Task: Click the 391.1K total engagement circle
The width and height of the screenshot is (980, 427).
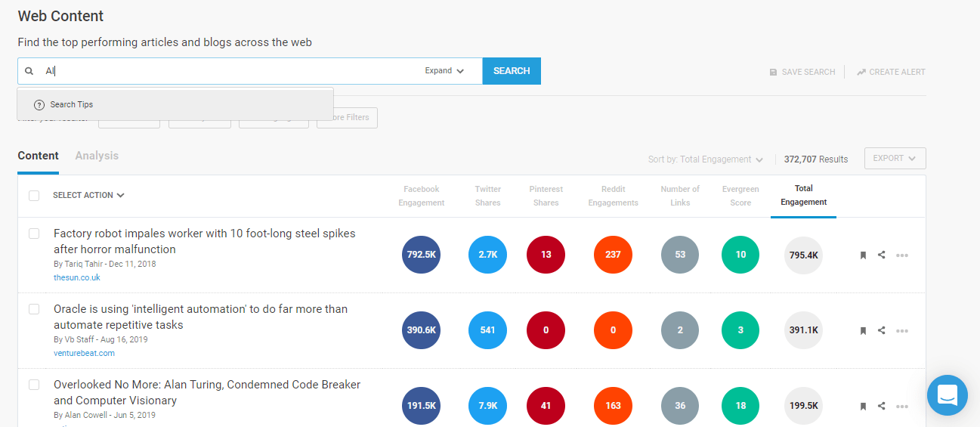Action: (803, 330)
